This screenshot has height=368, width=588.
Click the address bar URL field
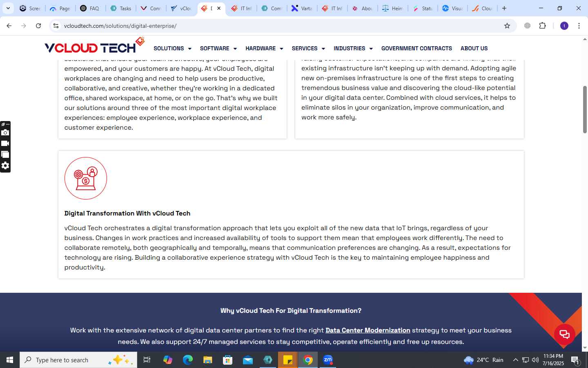282,26
